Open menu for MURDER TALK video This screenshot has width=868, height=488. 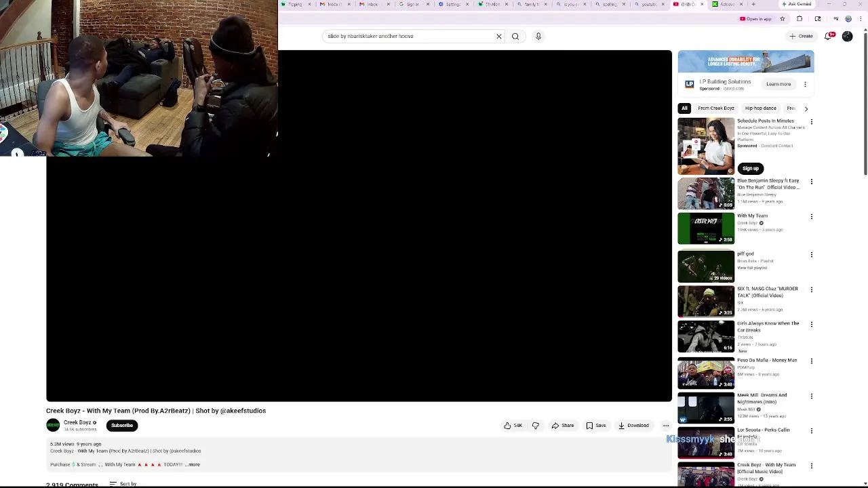point(811,289)
